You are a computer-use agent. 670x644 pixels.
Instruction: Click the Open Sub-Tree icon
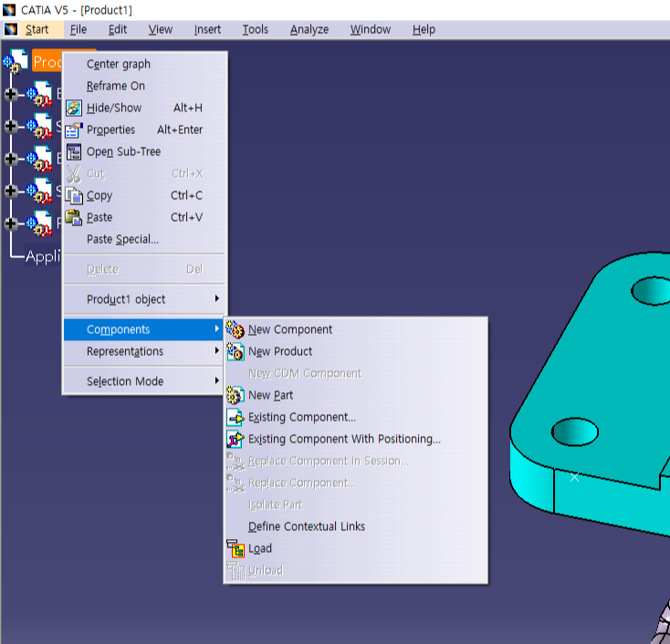pyautogui.click(x=74, y=151)
